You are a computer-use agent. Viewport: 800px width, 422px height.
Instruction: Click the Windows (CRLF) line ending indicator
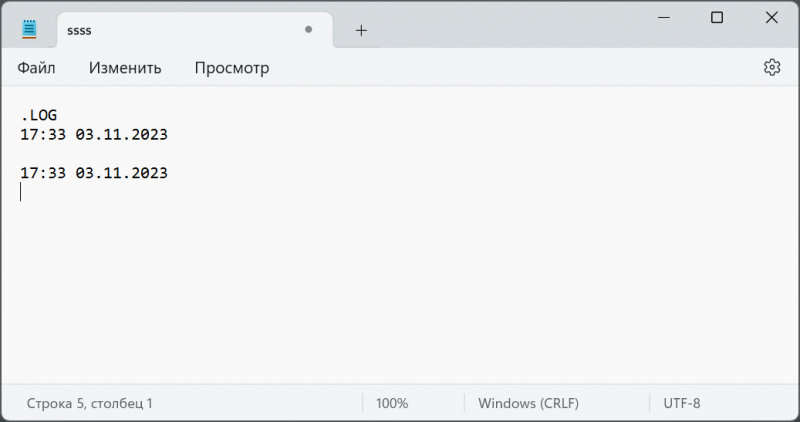[527, 403]
